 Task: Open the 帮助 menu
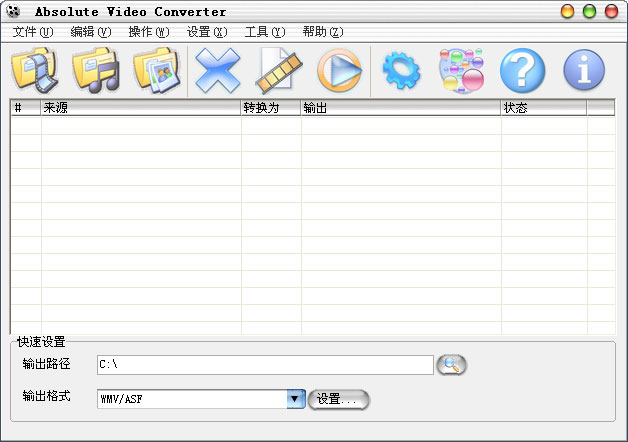pyautogui.click(x=323, y=32)
